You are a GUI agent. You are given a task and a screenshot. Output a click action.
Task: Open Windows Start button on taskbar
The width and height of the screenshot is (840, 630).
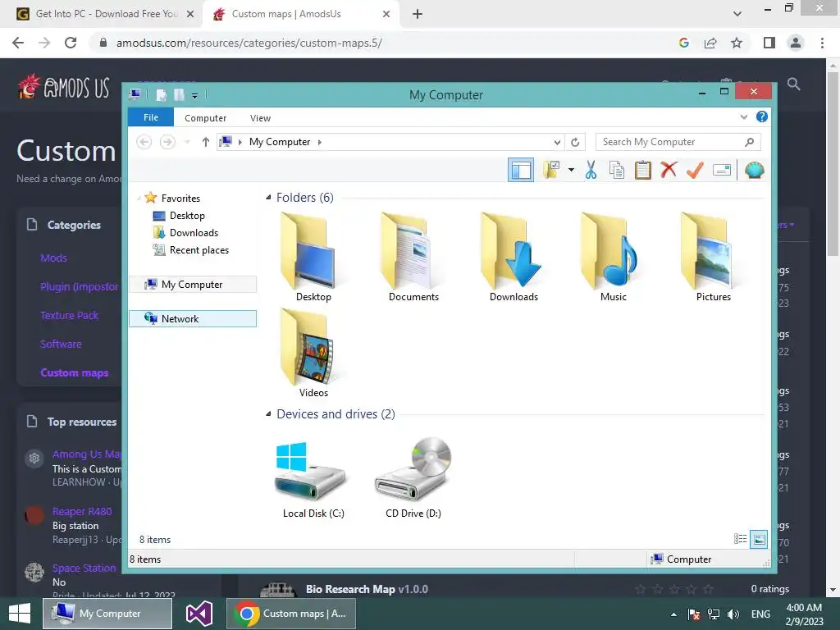point(20,614)
